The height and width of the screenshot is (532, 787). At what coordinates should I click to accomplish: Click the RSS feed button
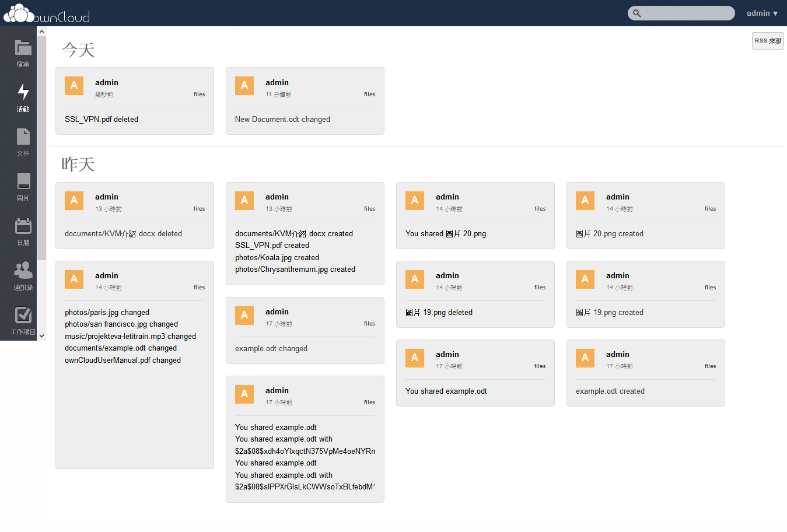click(768, 41)
